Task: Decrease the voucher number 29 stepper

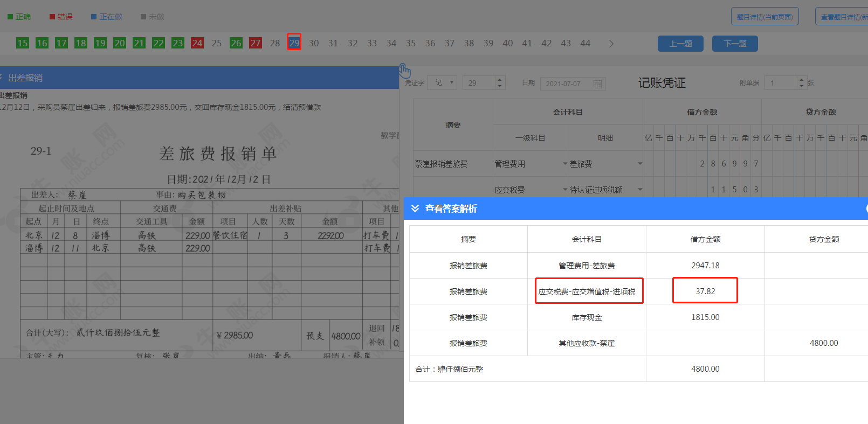Action: tap(500, 86)
